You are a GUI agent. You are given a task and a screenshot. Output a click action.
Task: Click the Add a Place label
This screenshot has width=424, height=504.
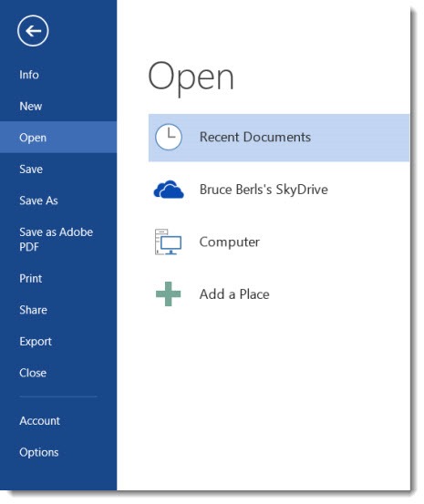coord(234,294)
